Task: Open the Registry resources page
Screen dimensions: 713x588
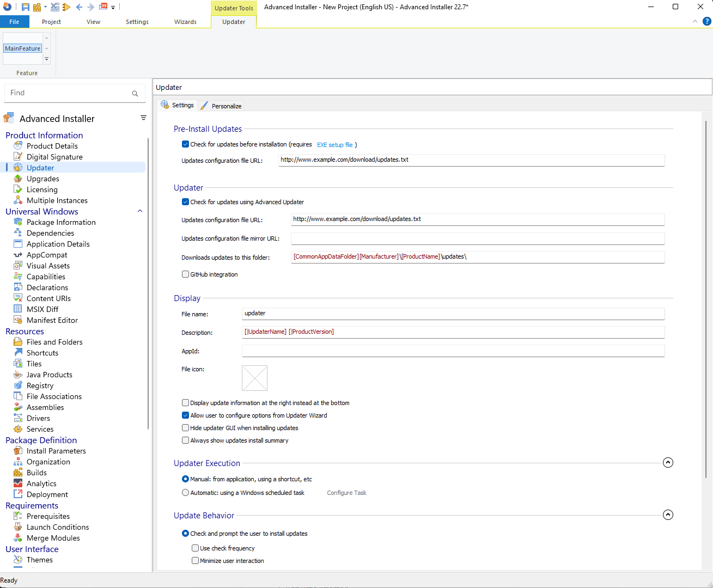Action: coord(41,385)
